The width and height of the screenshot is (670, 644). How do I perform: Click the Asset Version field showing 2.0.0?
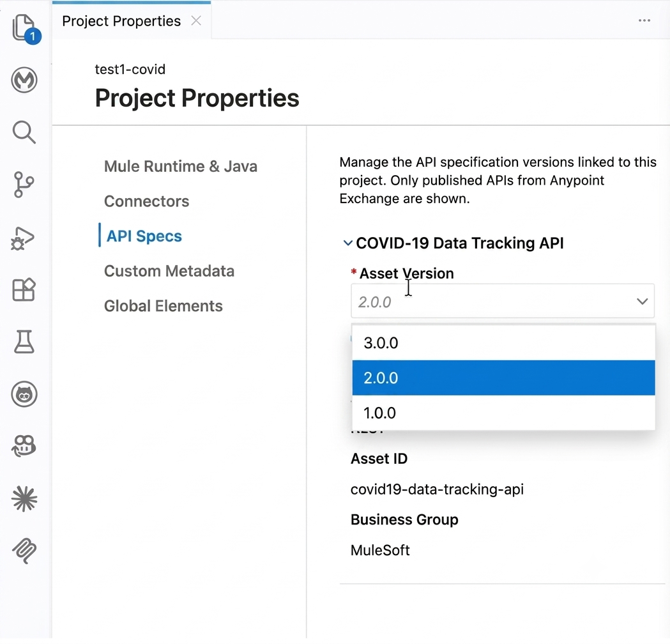coord(503,301)
